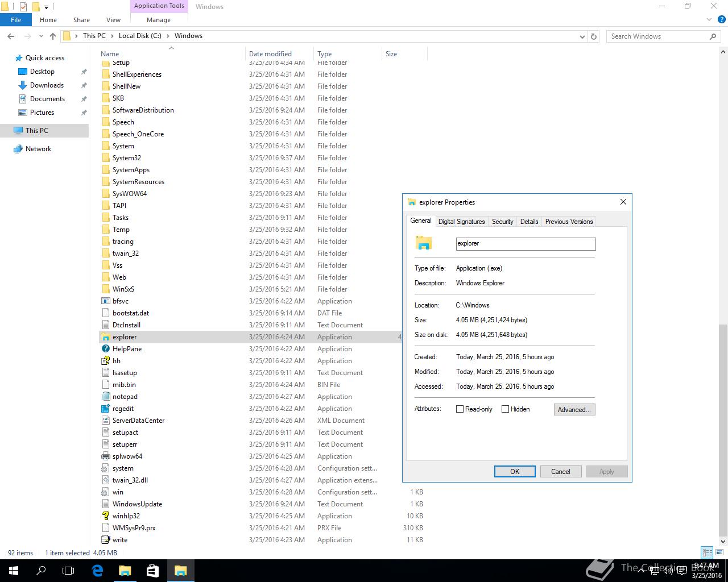This screenshot has height=582, width=728.
Task: Open Task View on taskbar
Action: 68,571
